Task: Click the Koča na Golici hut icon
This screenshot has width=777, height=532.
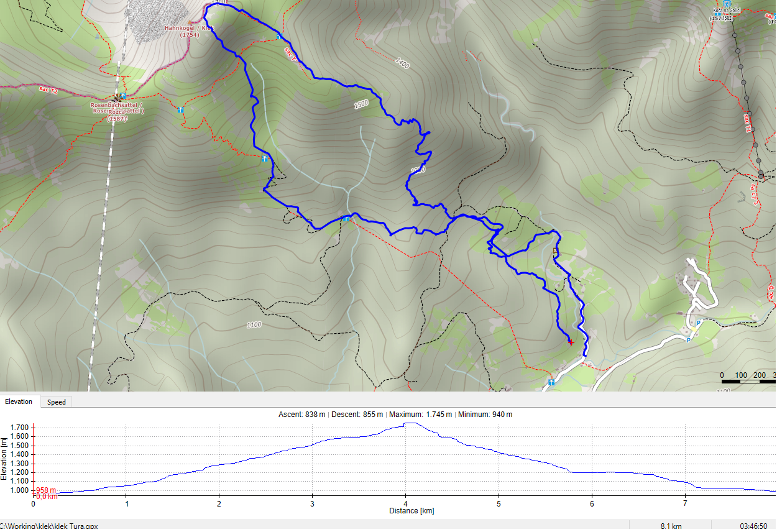Action: tap(718, 12)
